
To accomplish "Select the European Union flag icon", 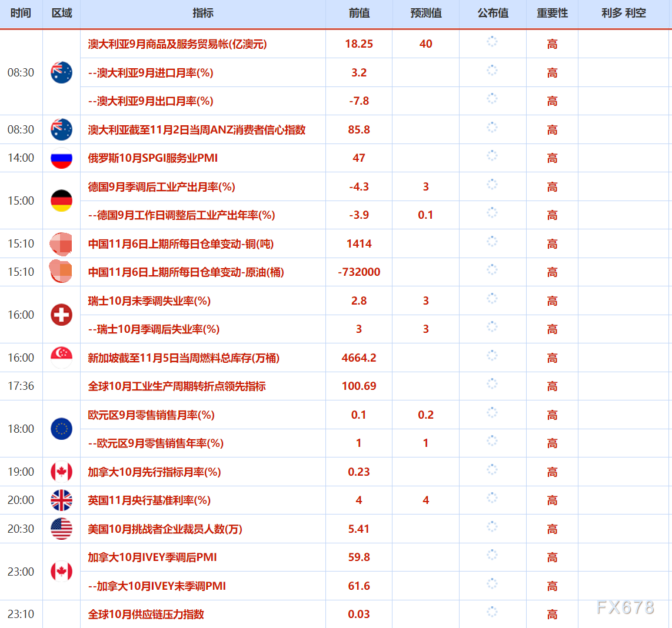I will click(x=61, y=429).
